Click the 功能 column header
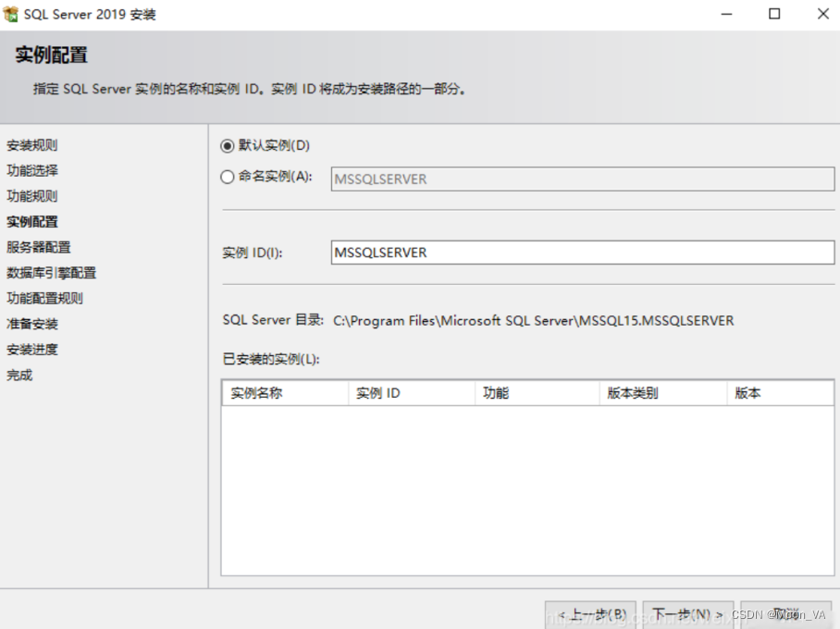Viewport: 840px width, 629px height. click(537, 393)
